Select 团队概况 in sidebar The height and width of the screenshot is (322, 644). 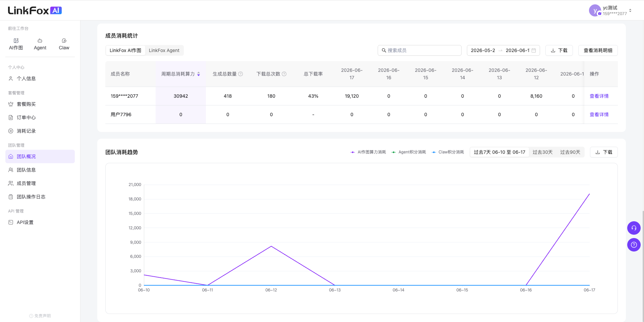point(40,156)
